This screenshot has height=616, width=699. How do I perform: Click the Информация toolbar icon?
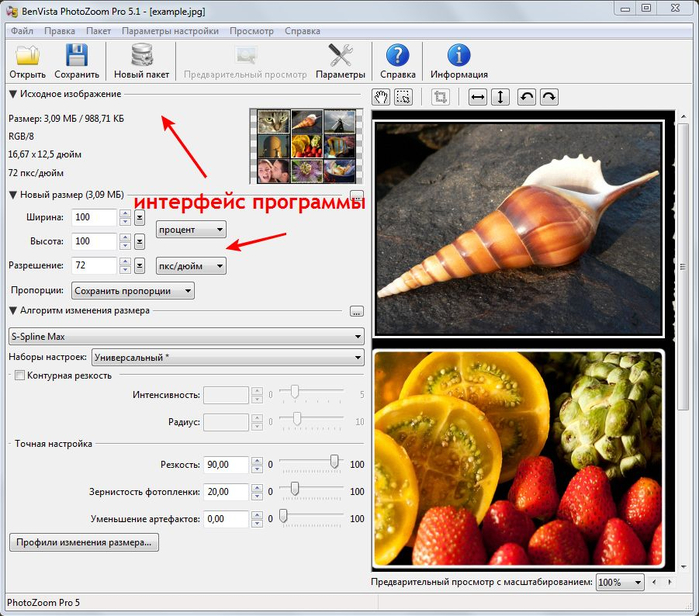[459, 56]
